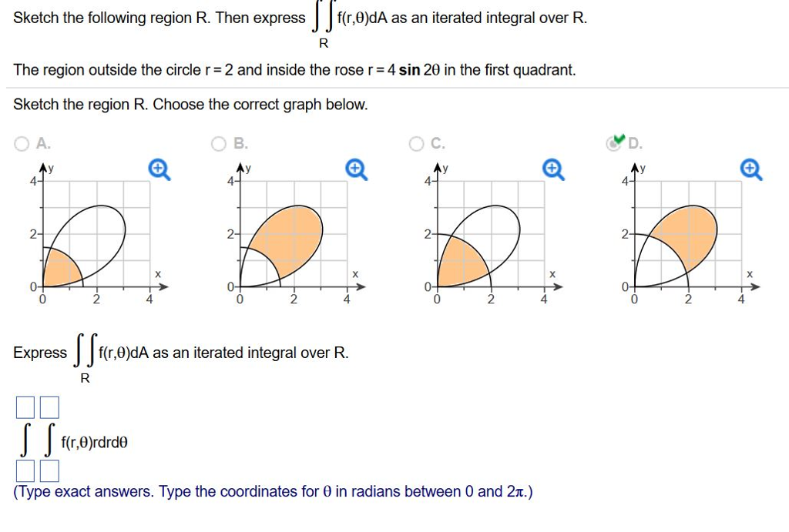Click the outer integral upper limit box
The width and height of the screenshot is (789, 532).
point(25,407)
